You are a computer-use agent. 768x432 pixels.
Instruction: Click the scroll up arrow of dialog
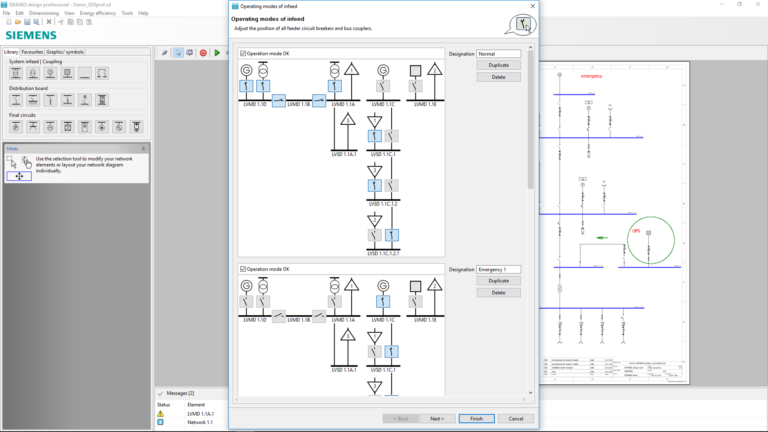point(530,48)
